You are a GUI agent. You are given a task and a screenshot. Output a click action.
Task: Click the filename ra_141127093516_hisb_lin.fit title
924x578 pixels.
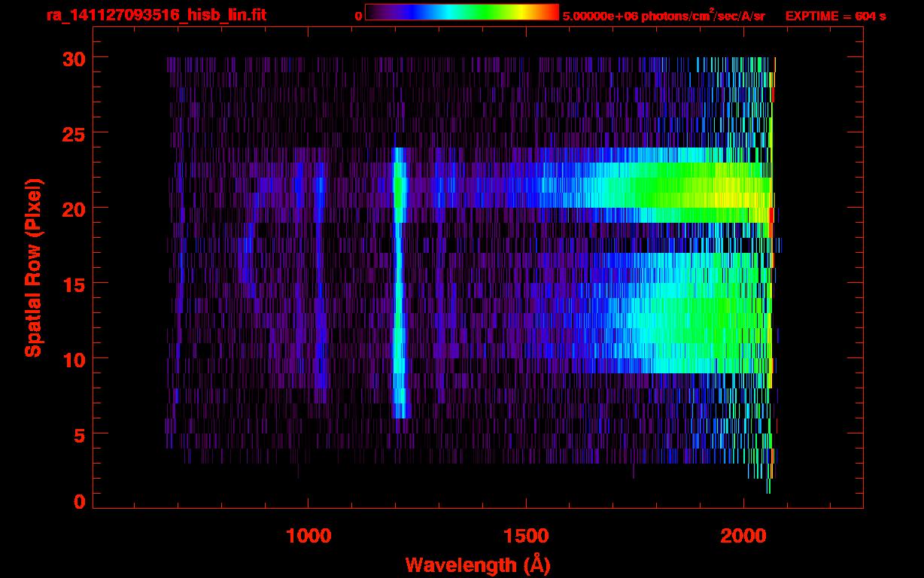(156, 15)
